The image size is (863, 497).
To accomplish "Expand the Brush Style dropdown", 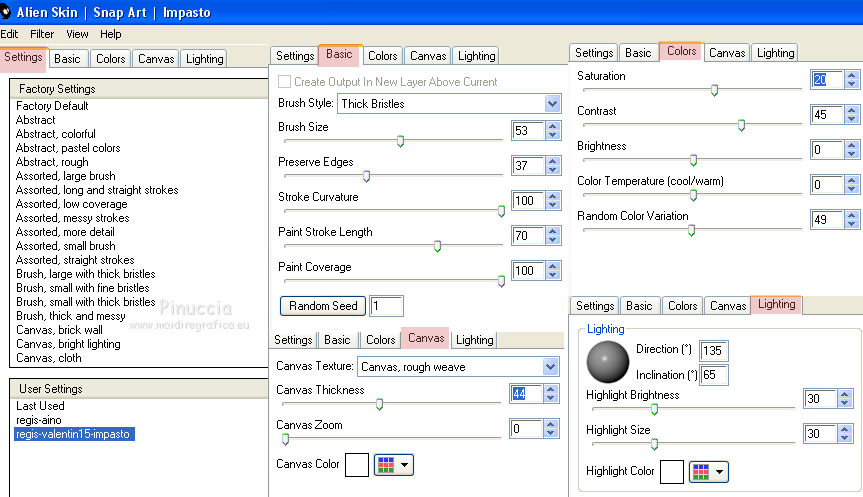I will 552,103.
